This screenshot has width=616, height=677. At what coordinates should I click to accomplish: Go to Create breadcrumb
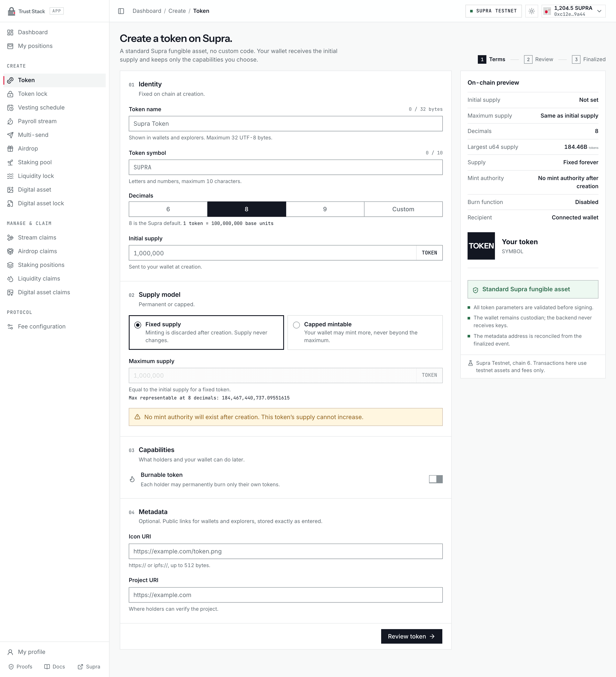(x=177, y=11)
